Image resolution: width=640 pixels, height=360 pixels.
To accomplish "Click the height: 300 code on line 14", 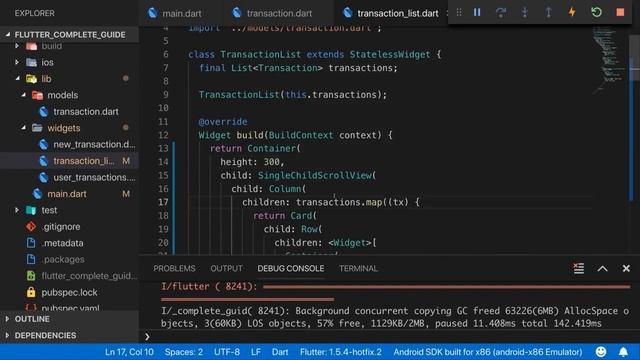I will click(252, 162).
